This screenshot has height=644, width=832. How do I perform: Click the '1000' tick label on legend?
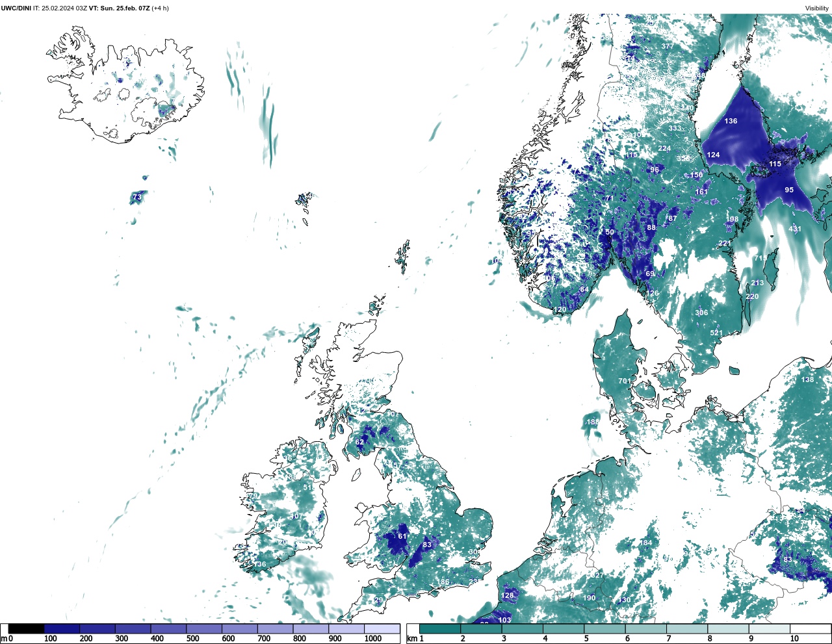[x=372, y=639]
